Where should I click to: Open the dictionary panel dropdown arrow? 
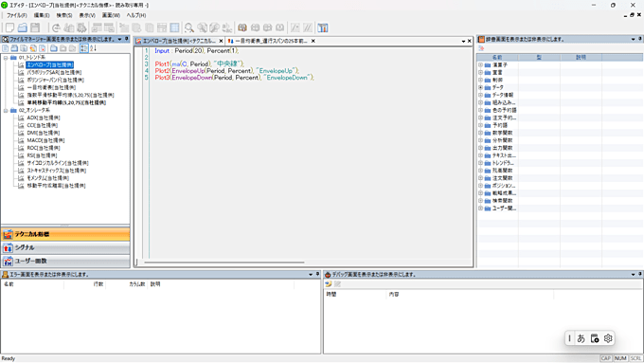tap(633, 40)
